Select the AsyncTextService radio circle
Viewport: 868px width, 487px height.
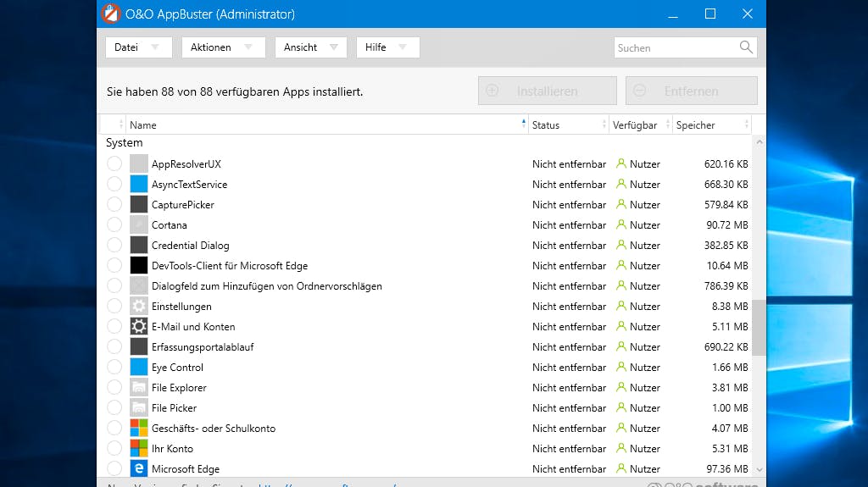(x=114, y=185)
